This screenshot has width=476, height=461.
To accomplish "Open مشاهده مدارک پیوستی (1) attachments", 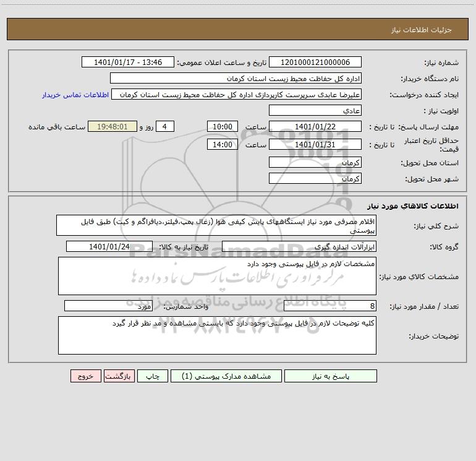I will point(226,376).
